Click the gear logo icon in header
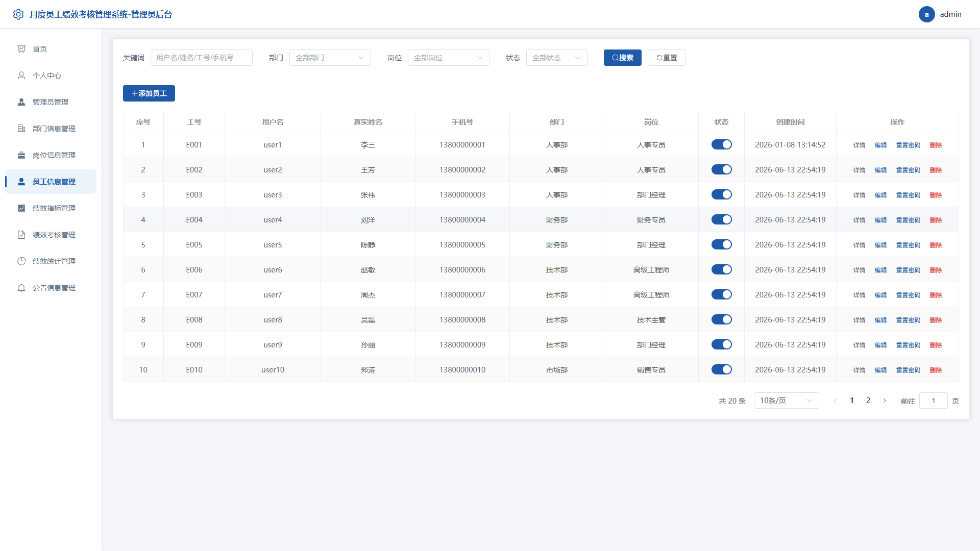980x551 pixels. coord(18,14)
